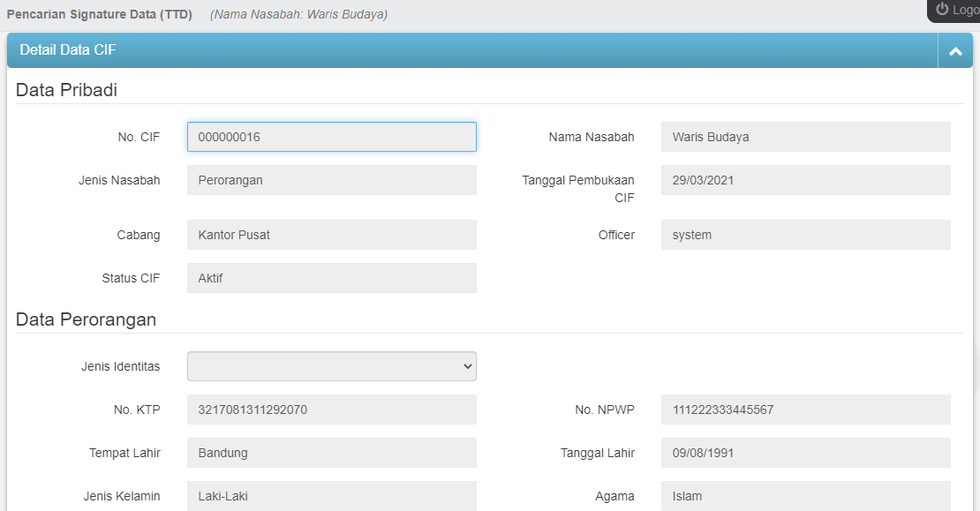Collapse the Detail Data CIF panel chevron
The image size is (980, 511).
(x=954, y=51)
